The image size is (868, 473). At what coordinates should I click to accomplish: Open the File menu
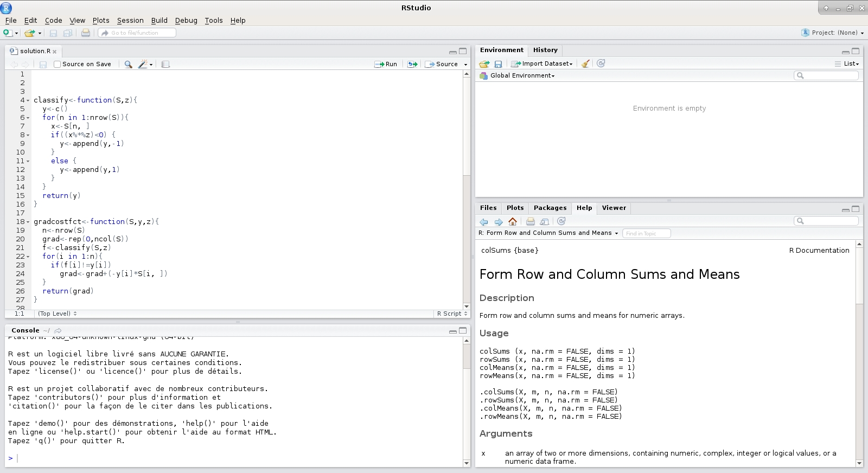[11, 21]
